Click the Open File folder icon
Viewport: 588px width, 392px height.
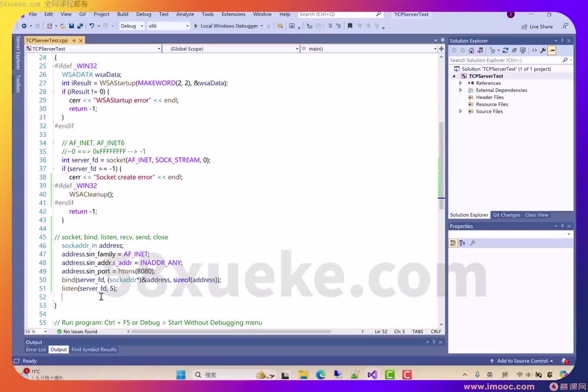62,26
